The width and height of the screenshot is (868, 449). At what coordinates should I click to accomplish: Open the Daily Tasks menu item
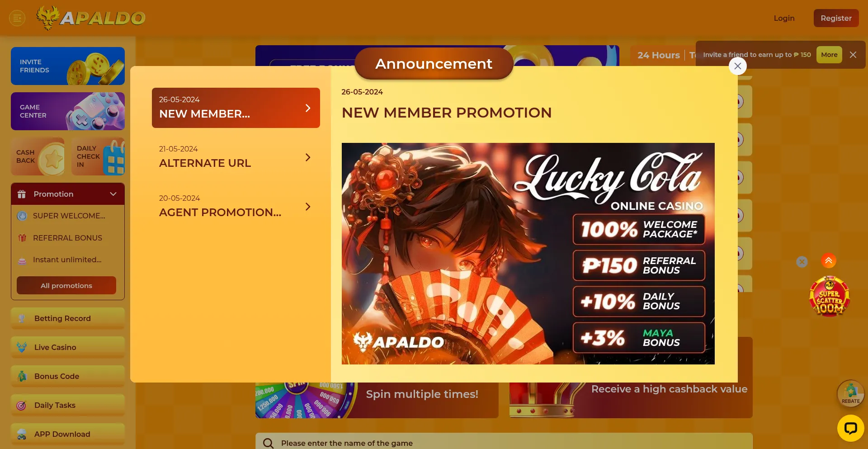68,405
